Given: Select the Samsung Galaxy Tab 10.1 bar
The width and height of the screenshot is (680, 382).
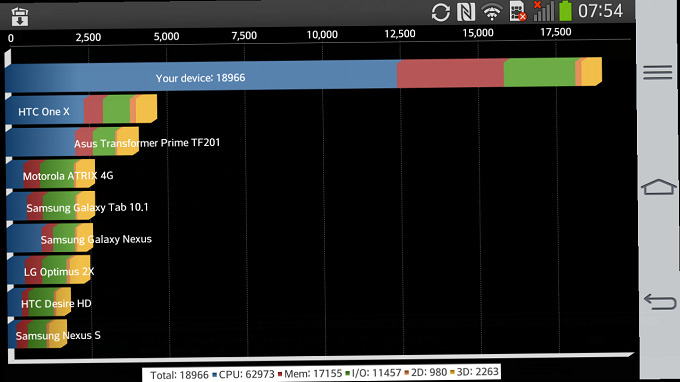Looking at the screenshot, I should (x=51, y=206).
